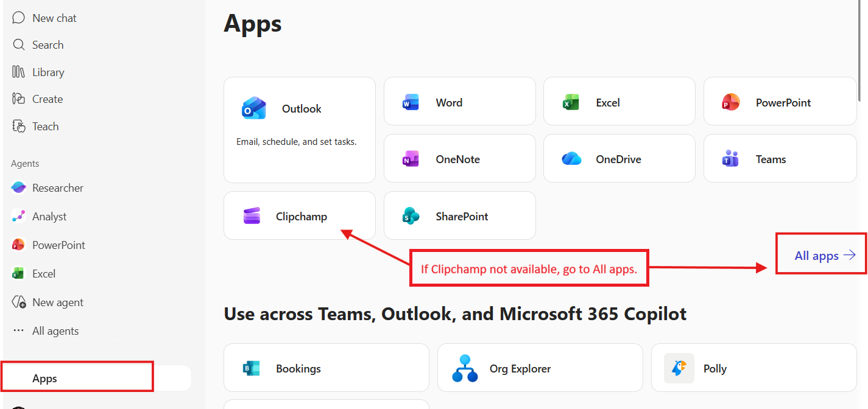The width and height of the screenshot is (868, 409).
Task: Click the All apps link
Action: click(x=825, y=256)
